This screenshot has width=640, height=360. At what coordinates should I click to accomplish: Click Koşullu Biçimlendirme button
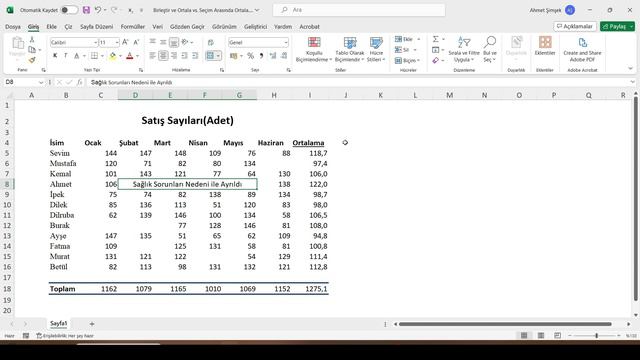click(x=313, y=49)
